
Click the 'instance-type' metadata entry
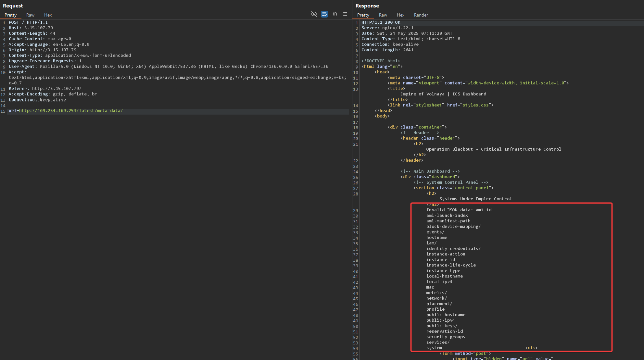pos(443,271)
